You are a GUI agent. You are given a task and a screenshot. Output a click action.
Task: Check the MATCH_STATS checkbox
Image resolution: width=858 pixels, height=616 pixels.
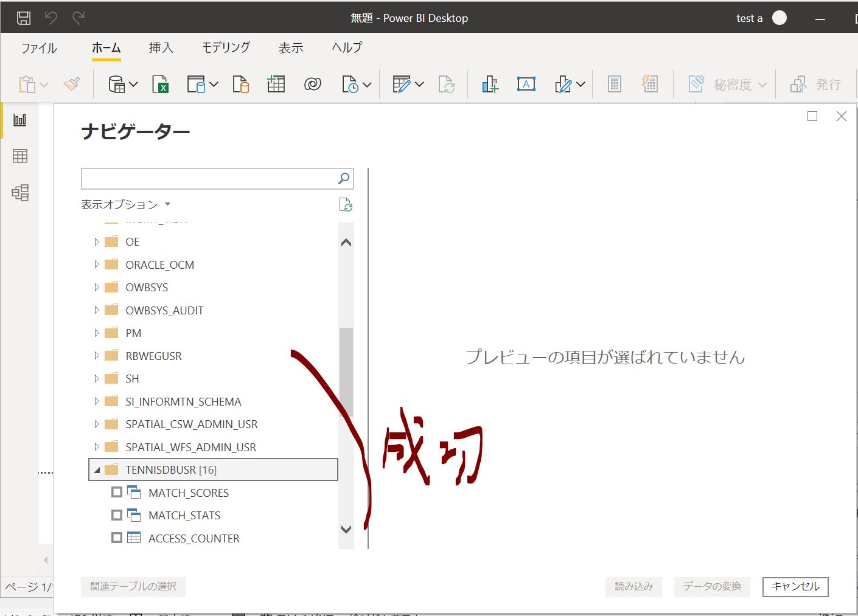(117, 515)
